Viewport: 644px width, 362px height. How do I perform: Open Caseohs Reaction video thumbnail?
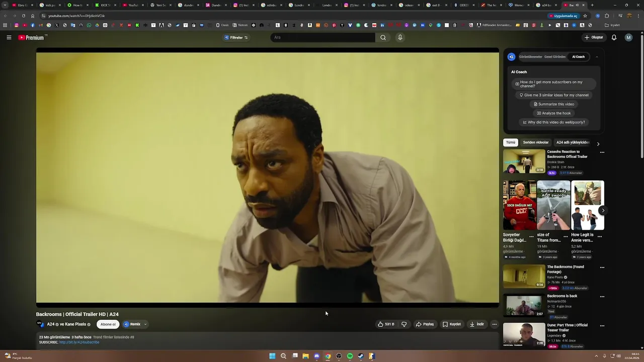click(524, 161)
